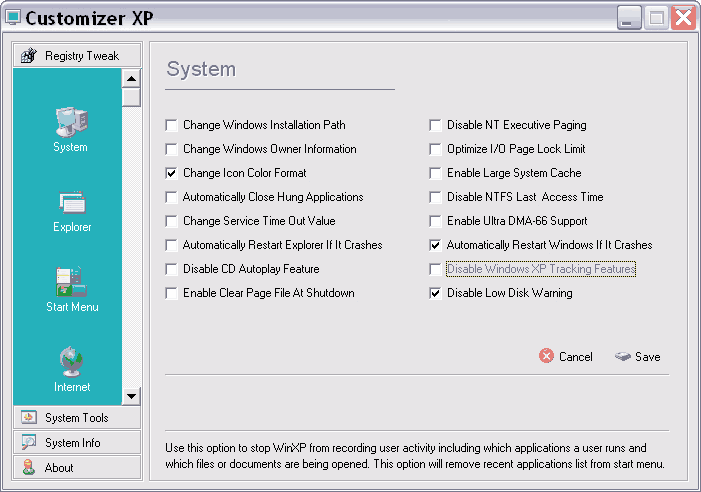Open the System category icon

tap(71, 122)
